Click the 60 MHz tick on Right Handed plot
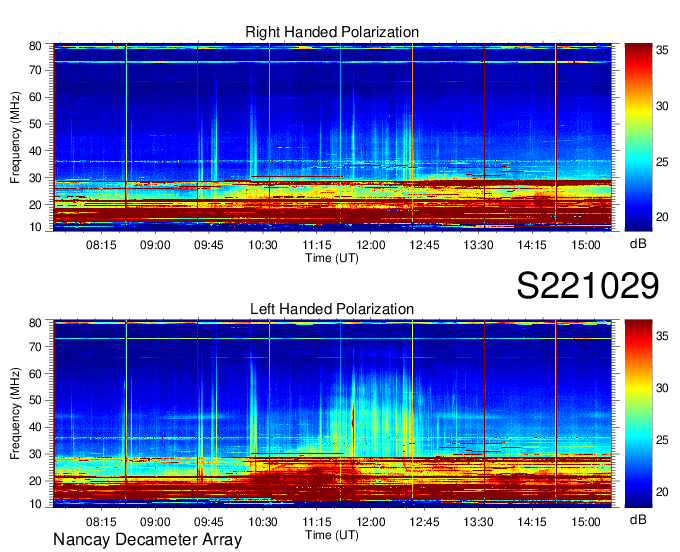Screen dimensions: 680x552 point(35,97)
